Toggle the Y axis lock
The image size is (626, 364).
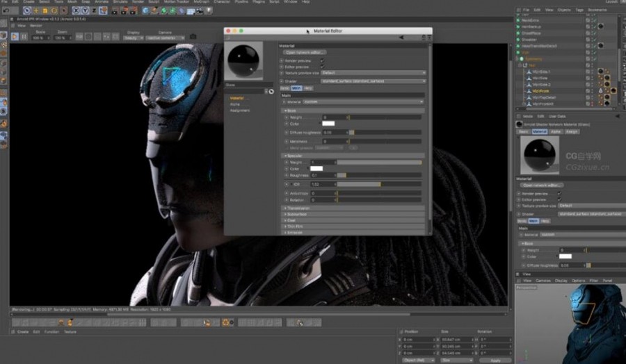point(85,10)
